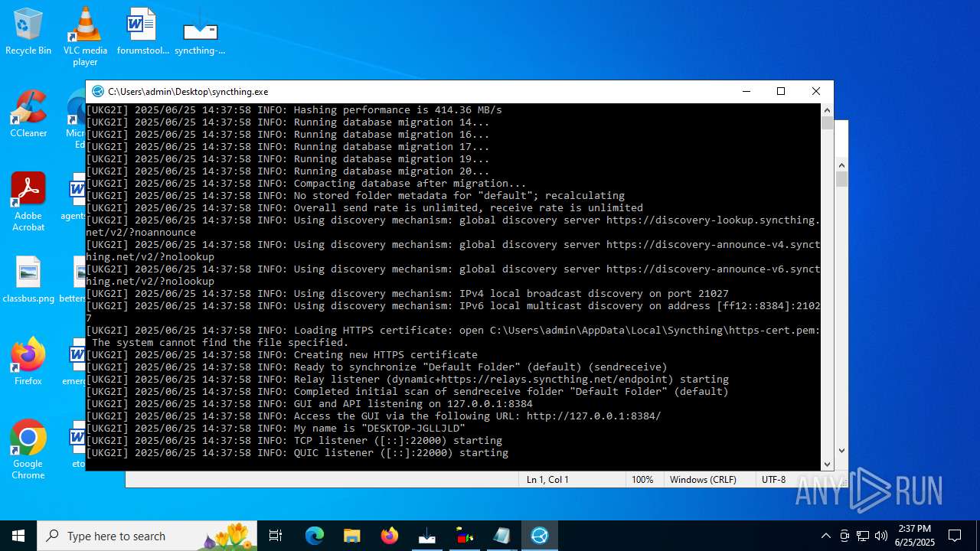
Task: Open the volume control tray icon
Action: [x=881, y=536]
